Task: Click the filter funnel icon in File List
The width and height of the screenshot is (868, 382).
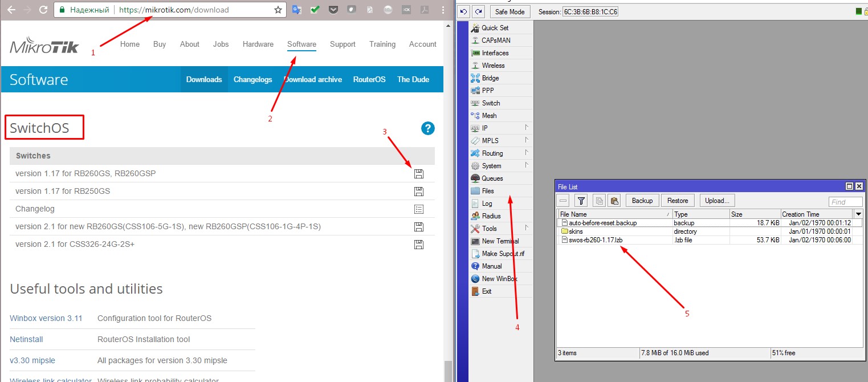Action: click(x=581, y=201)
